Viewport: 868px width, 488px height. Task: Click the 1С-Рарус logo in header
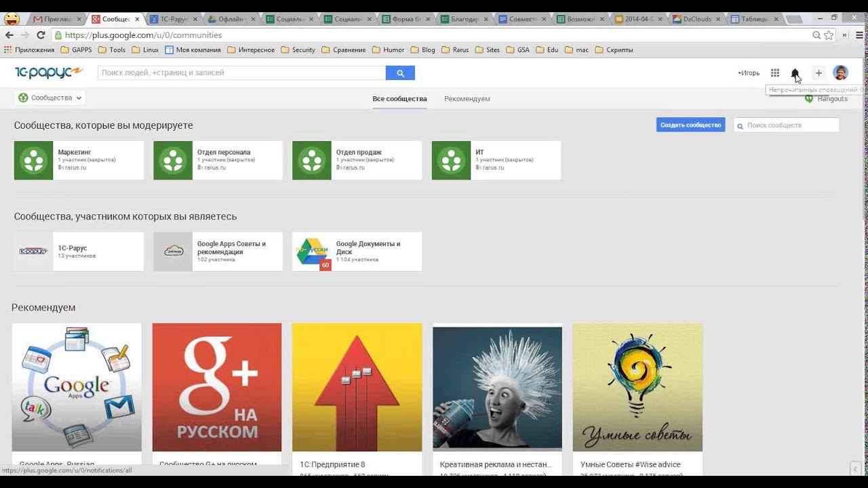pyautogui.click(x=49, y=73)
